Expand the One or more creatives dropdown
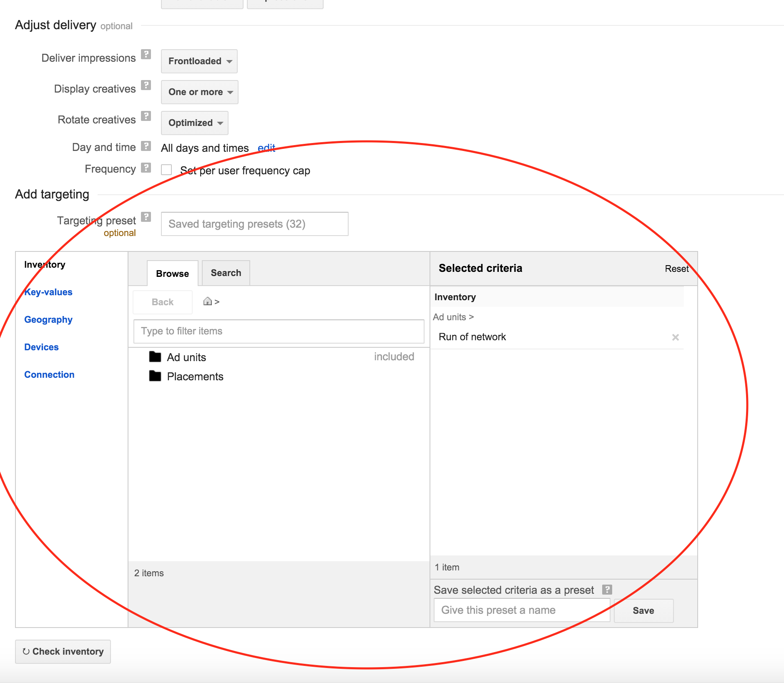Screen dimensions: 784x683 click(200, 92)
